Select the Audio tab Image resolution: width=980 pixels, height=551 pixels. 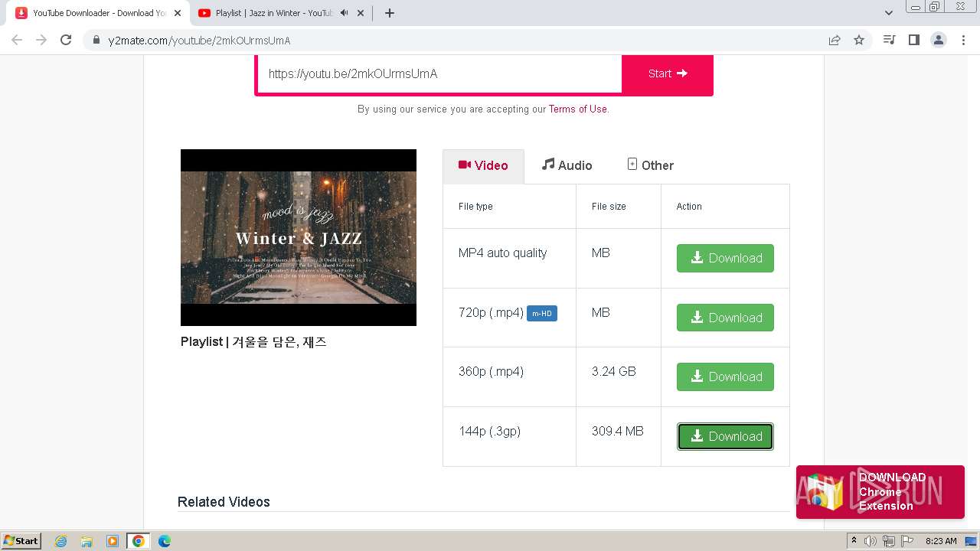click(x=567, y=165)
